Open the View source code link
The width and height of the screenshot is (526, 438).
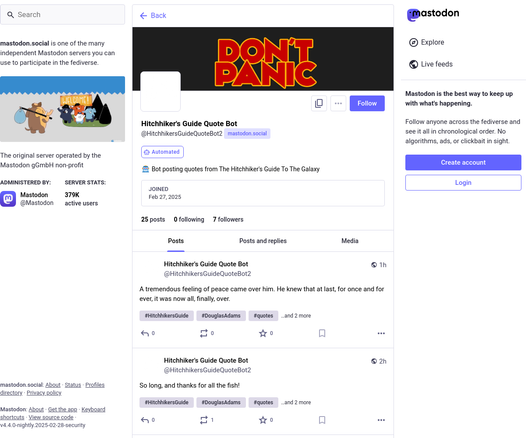click(x=51, y=417)
